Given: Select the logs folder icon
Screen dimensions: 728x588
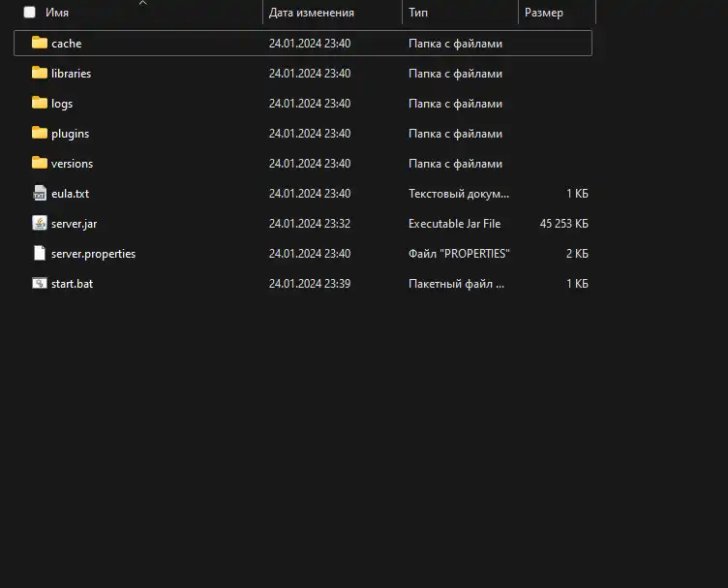Looking at the screenshot, I should [x=40, y=103].
